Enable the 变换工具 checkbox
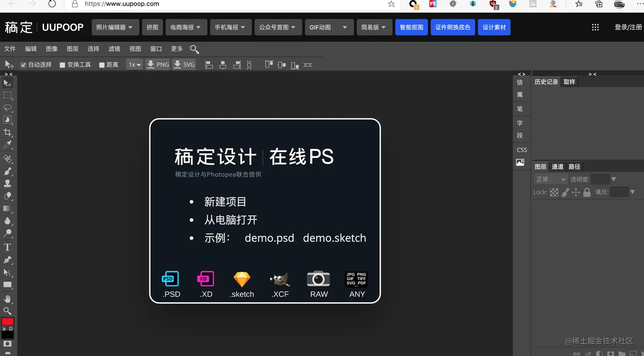Screen dimensions: 644x356 point(62,65)
